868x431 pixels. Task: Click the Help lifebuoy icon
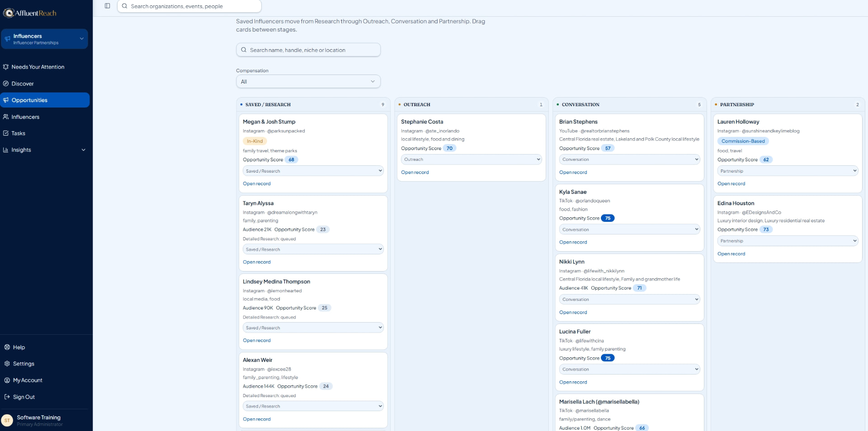click(x=7, y=347)
